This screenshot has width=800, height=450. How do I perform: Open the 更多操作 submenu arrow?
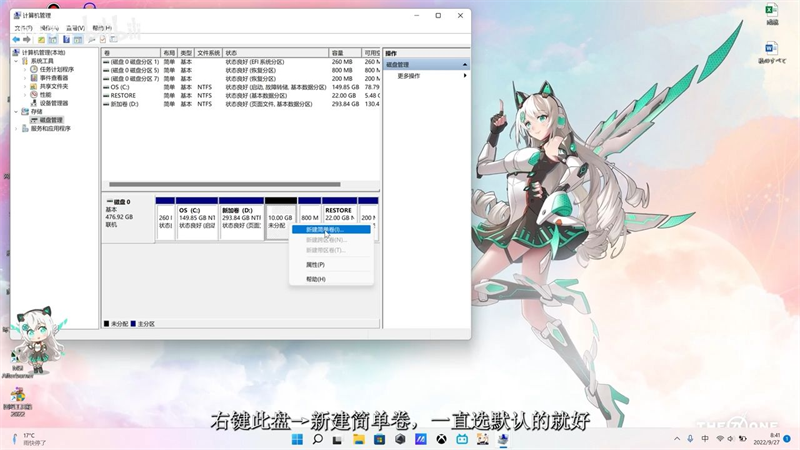pyautogui.click(x=464, y=76)
